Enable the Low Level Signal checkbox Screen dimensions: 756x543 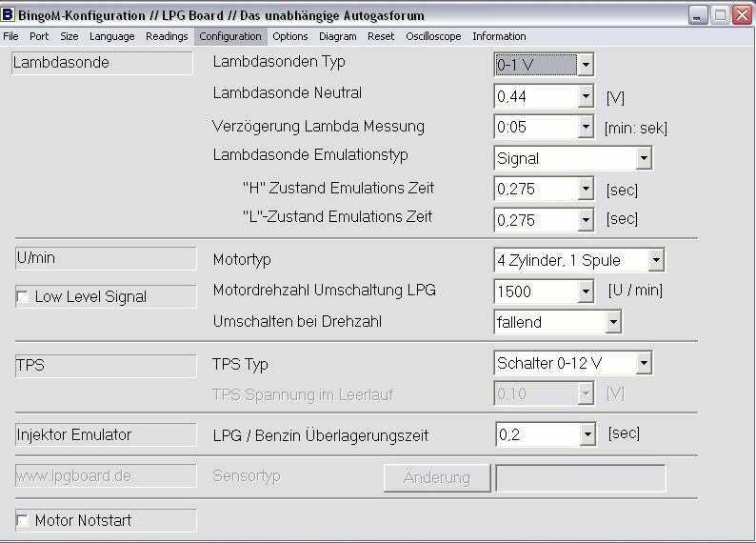[x=23, y=298]
